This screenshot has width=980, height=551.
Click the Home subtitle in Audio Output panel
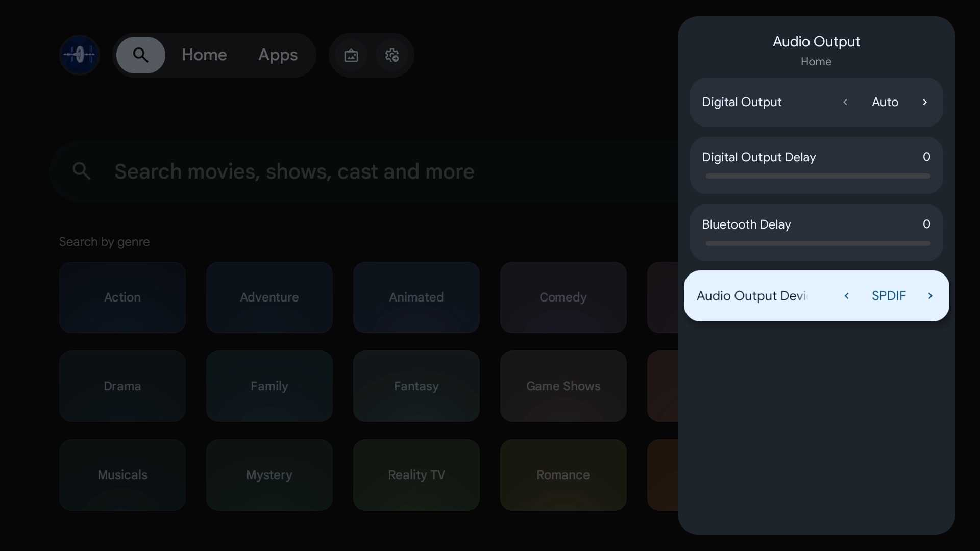pos(816,62)
